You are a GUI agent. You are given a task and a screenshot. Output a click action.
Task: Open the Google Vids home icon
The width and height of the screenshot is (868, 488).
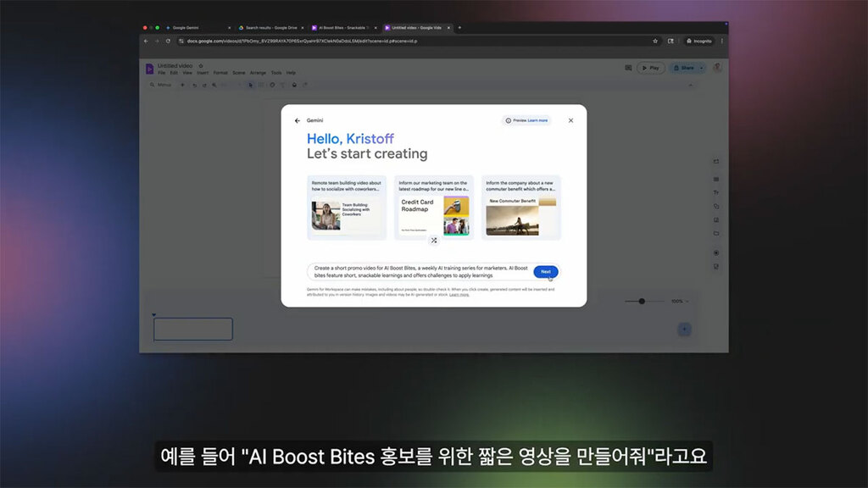(x=149, y=69)
